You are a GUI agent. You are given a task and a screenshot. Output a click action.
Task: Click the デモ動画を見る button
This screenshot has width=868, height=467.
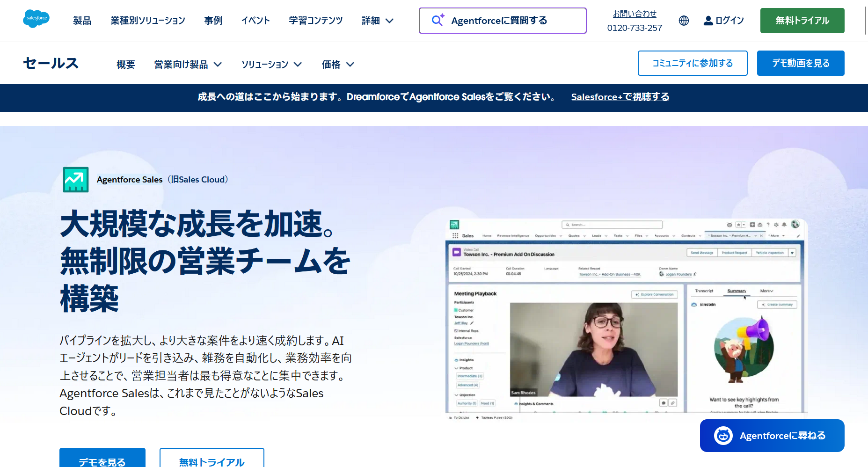tap(800, 63)
